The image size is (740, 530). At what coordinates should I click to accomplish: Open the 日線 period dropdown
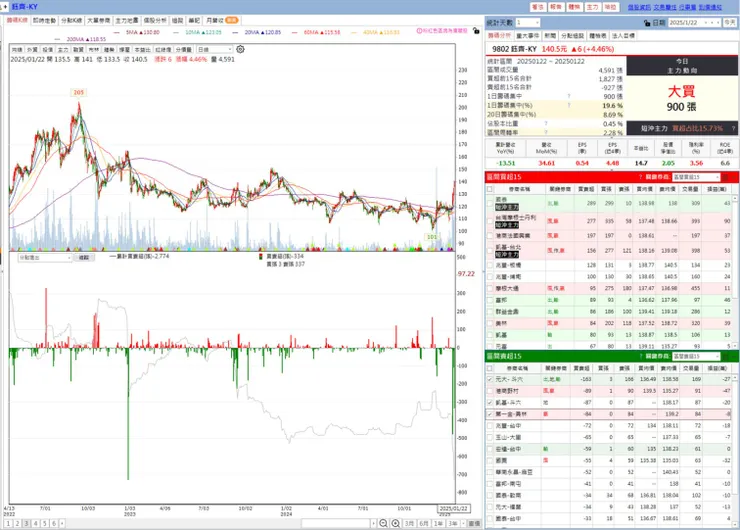click(215, 50)
